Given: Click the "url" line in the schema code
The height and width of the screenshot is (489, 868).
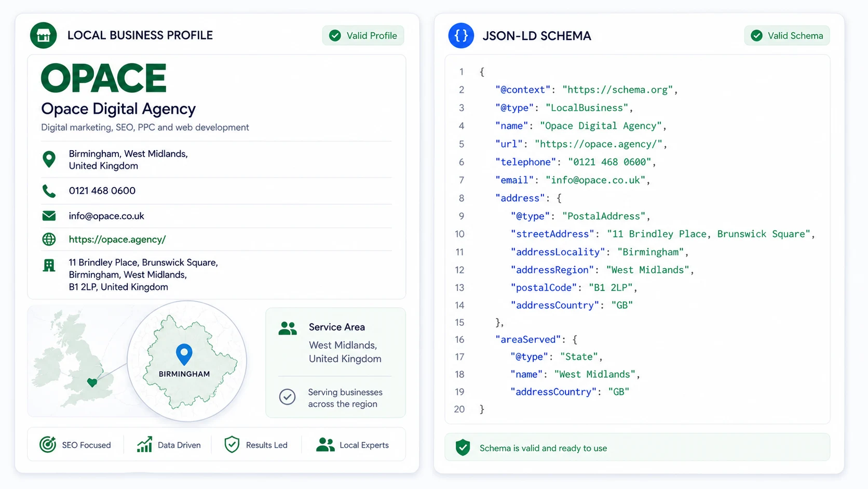Looking at the screenshot, I should click(x=581, y=144).
